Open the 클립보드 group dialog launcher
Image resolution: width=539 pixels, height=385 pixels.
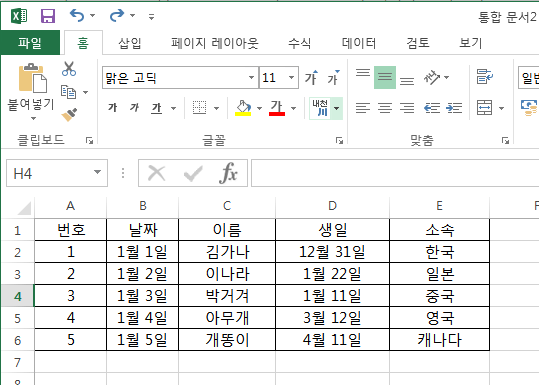89,140
